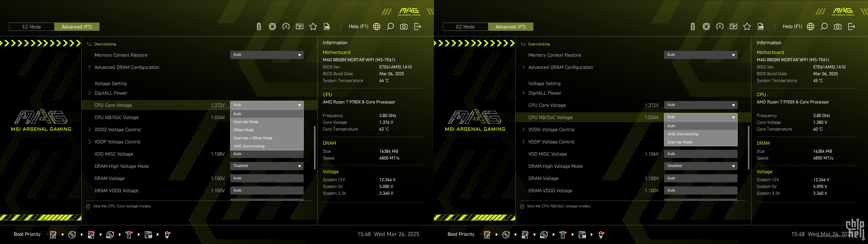Click exit arrow icon in left BIOS panel
This screenshot has height=244, width=868.
[417, 27]
